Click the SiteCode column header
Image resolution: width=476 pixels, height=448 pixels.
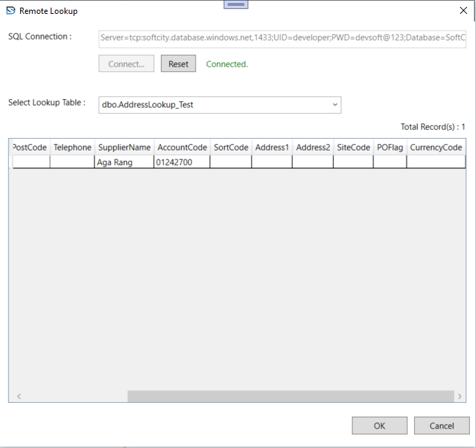pos(353,148)
